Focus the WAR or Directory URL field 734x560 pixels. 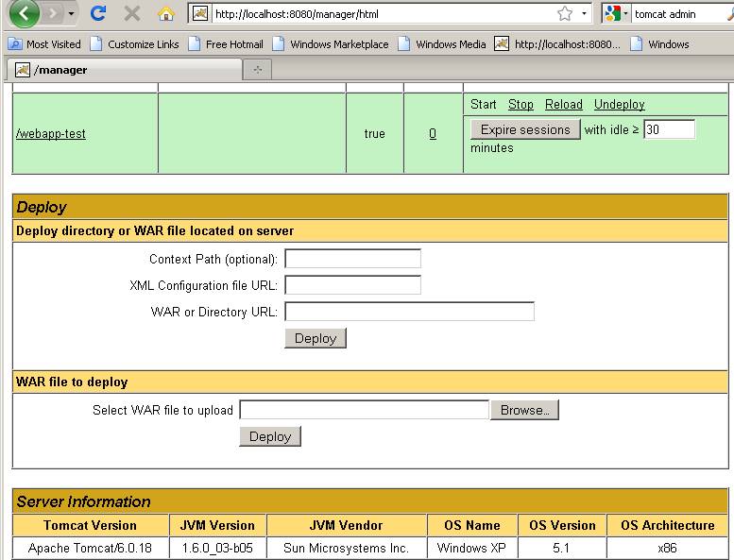tap(409, 312)
